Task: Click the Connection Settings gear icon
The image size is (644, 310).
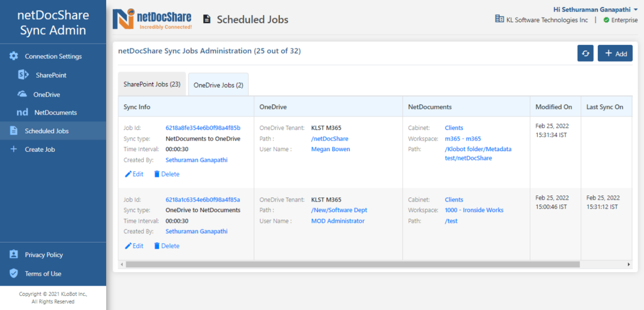Action: click(14, 56)
